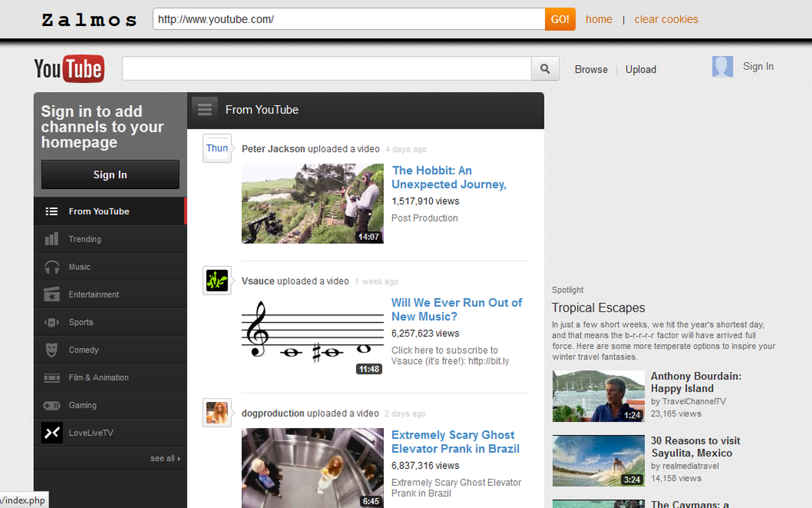Open the Gaming category
The height and width of the screenshot is (508, 812).
(110, 405)
